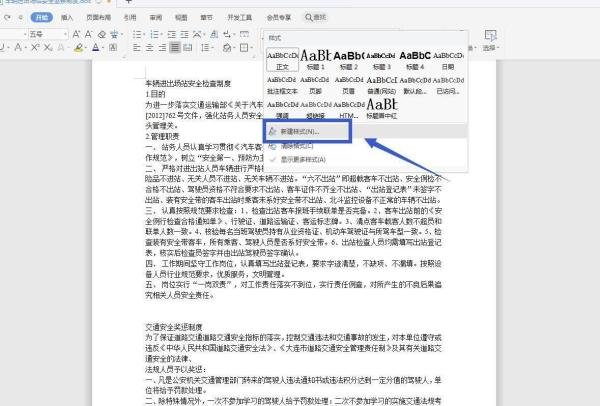600x406 pixels.
Task: Click the character shading icon
Action: tap(113, 48)
